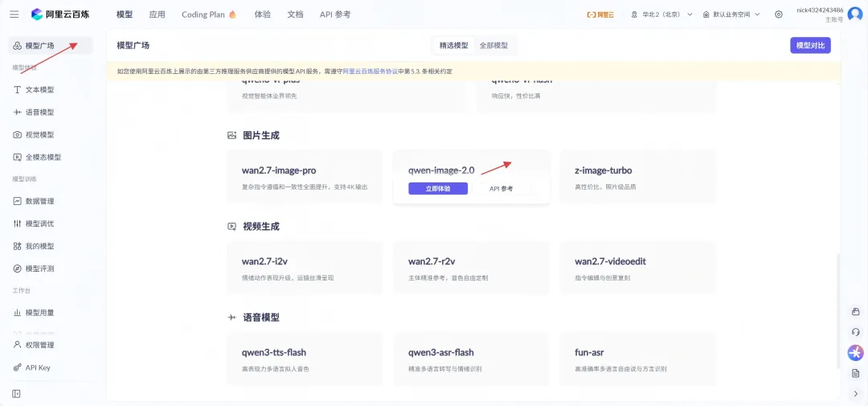Open the 应用 top menu

pyautogui.click(x=158, y=14)
